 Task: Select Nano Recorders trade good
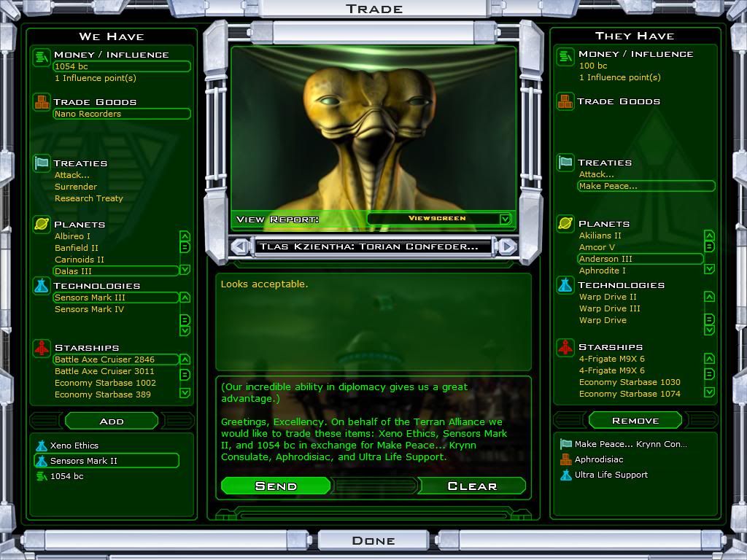122,114
